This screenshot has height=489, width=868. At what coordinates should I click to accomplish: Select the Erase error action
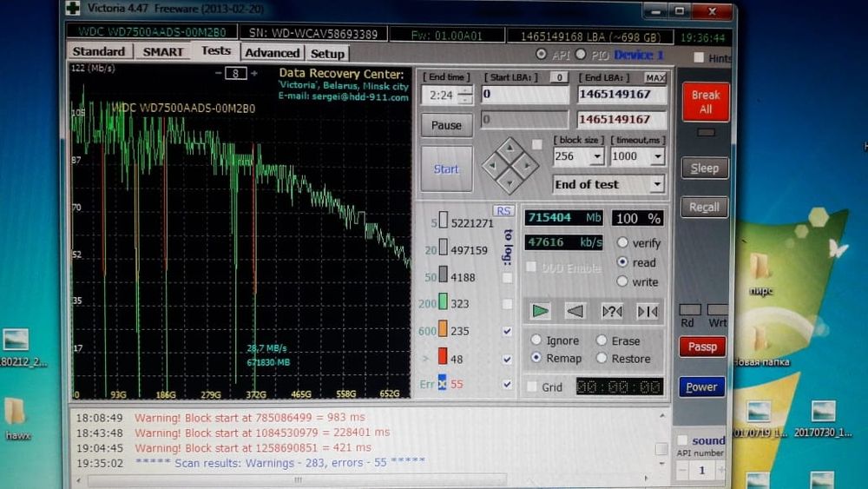click(x=602, y=340)
